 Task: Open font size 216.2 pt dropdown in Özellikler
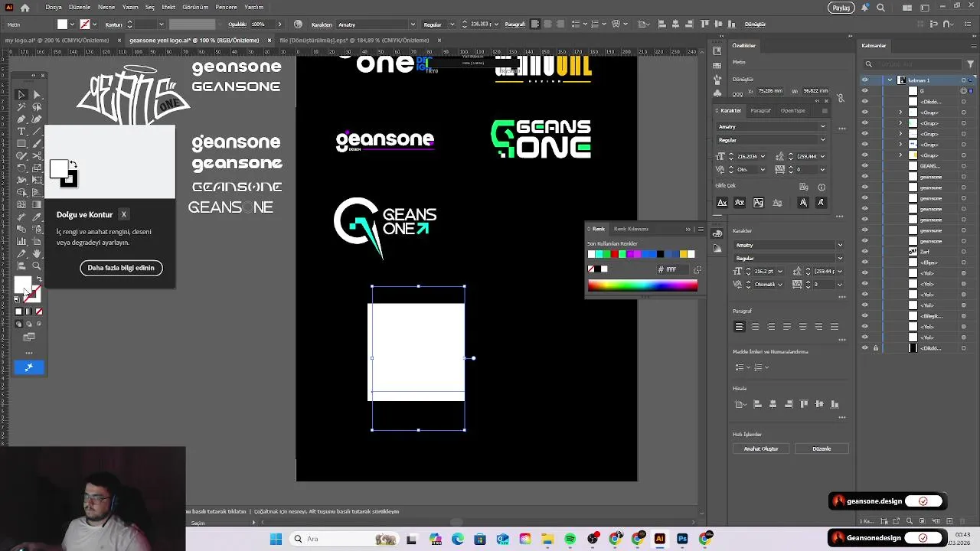pyautogui.click(x=780, y=272)
